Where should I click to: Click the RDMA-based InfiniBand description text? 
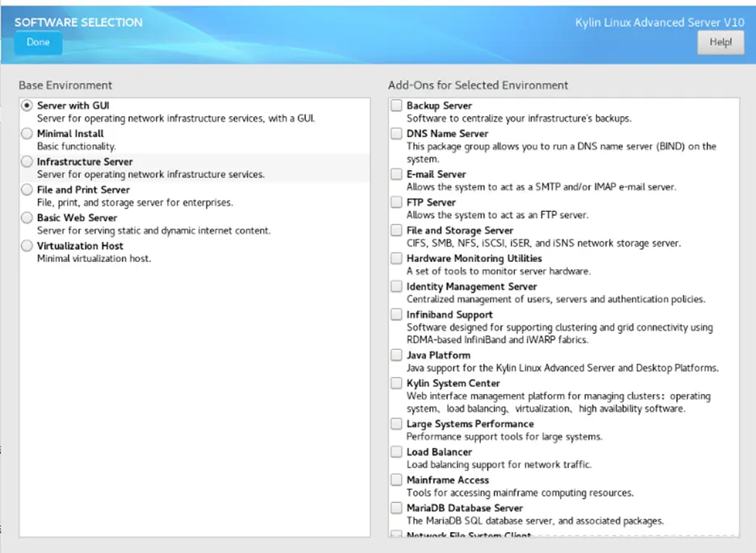click(x=560, y=334)
